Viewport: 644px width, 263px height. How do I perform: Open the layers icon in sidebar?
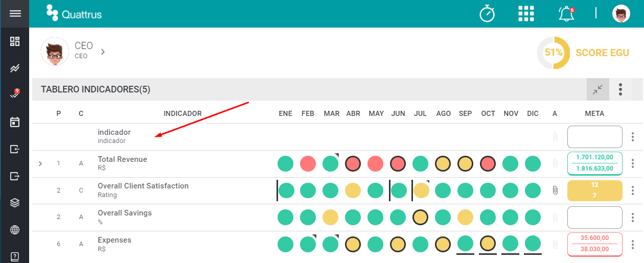15,203
